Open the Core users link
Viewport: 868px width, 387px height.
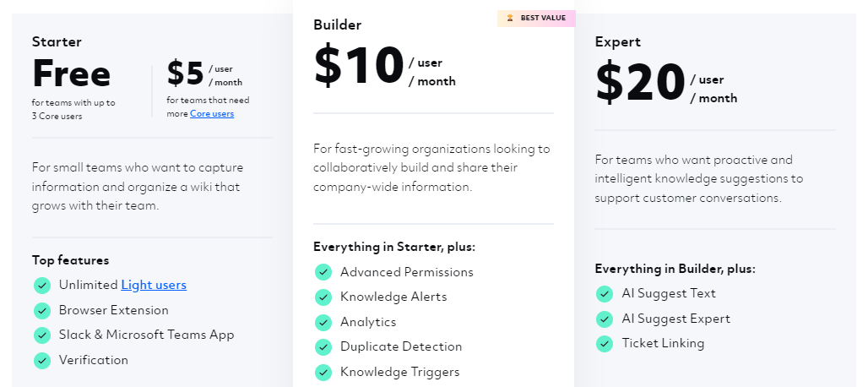coord(212,113)
